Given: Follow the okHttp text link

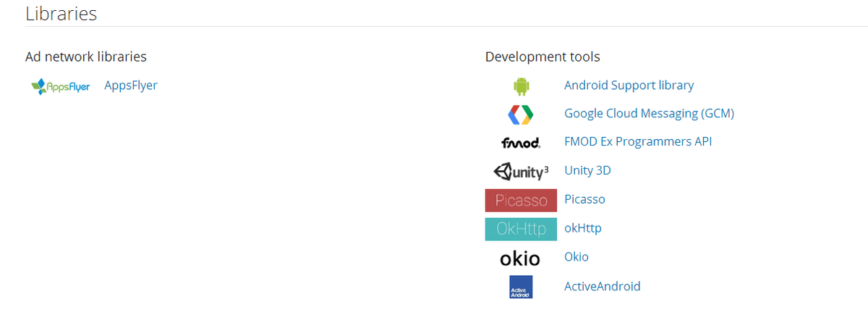Looking at the screenshot, I should coord(582,228).
